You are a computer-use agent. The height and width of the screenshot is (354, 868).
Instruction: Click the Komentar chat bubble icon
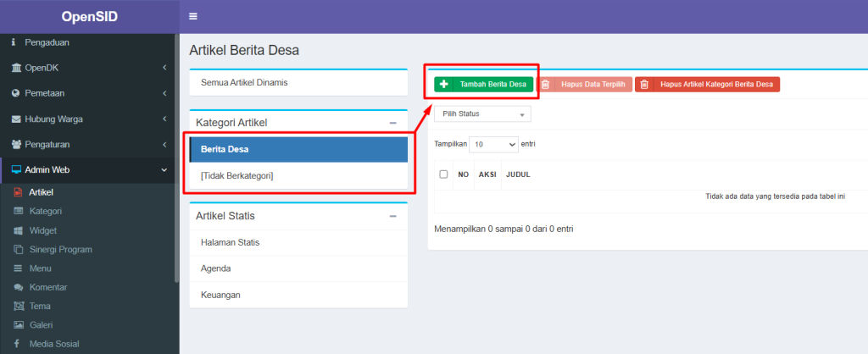(19, 287)
